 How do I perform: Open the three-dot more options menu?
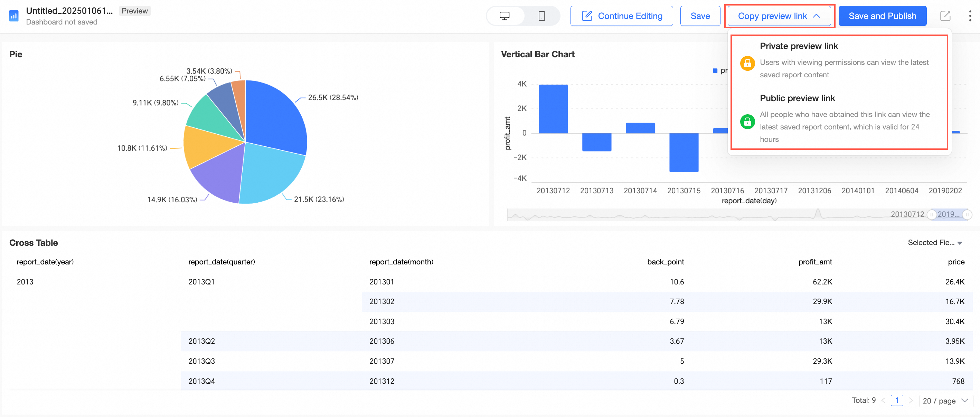[x=970, y=16]
